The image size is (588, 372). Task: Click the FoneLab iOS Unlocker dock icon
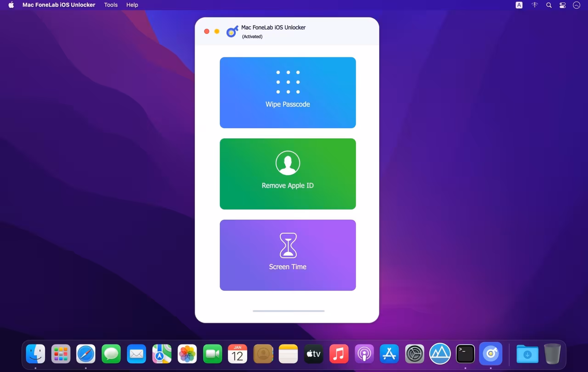click(x=491, y=354)
